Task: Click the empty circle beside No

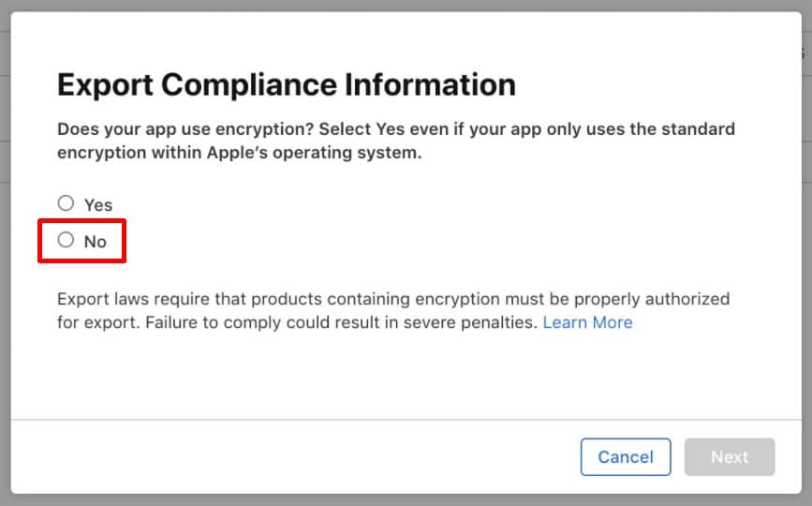Action: click(x=66, y=240)
